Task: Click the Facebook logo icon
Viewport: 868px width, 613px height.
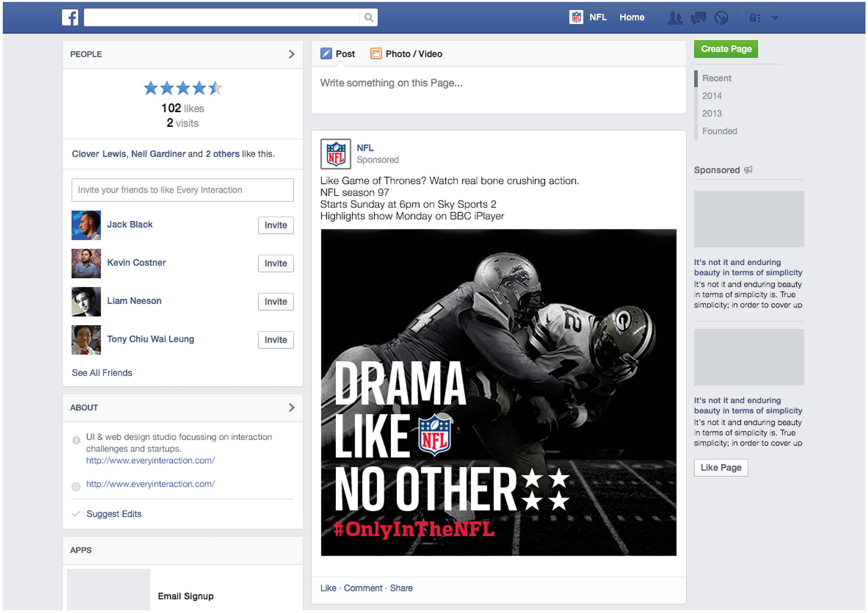Action: pyautogui.click(x=70, y=17)
